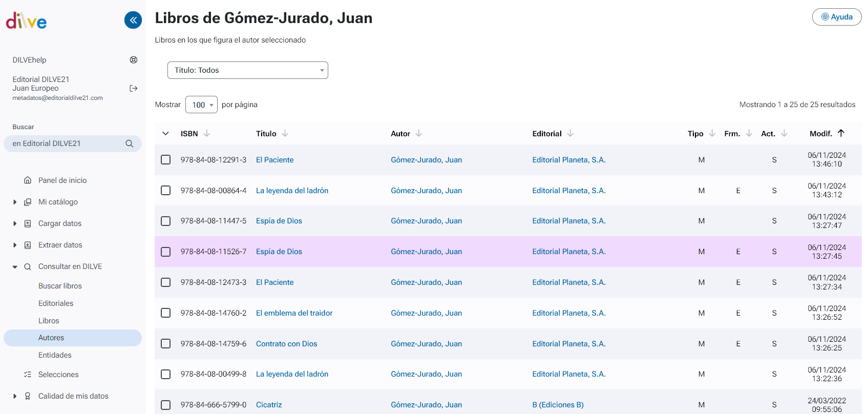Sort by Tipo using its arrow
The image size is (868, 414).
pos(712,133)
